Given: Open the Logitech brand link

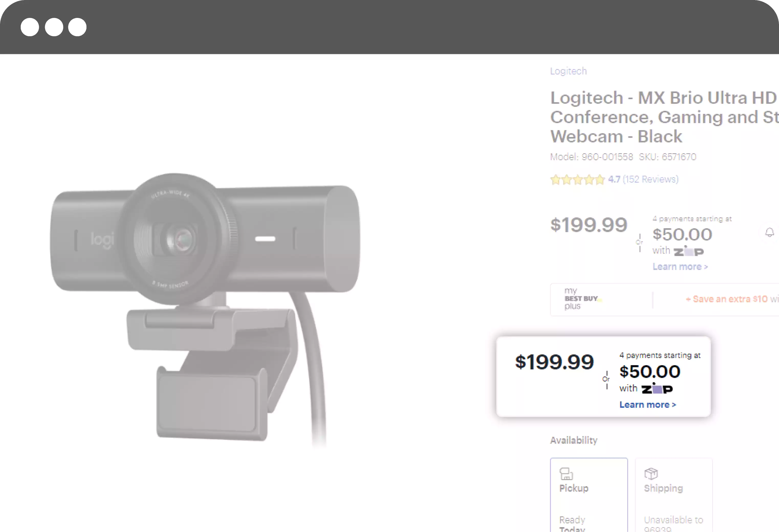Looking at the screenshot, I should tap(568, 71).
